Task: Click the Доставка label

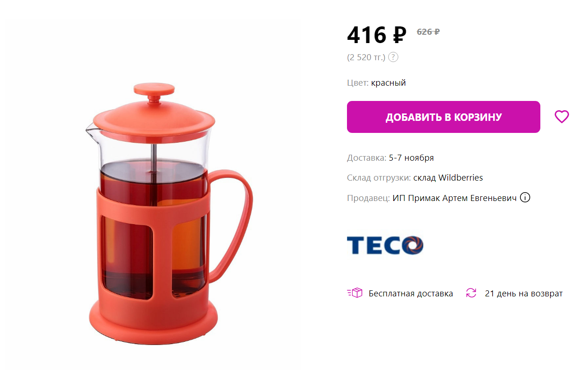Action: click(366, 158)
